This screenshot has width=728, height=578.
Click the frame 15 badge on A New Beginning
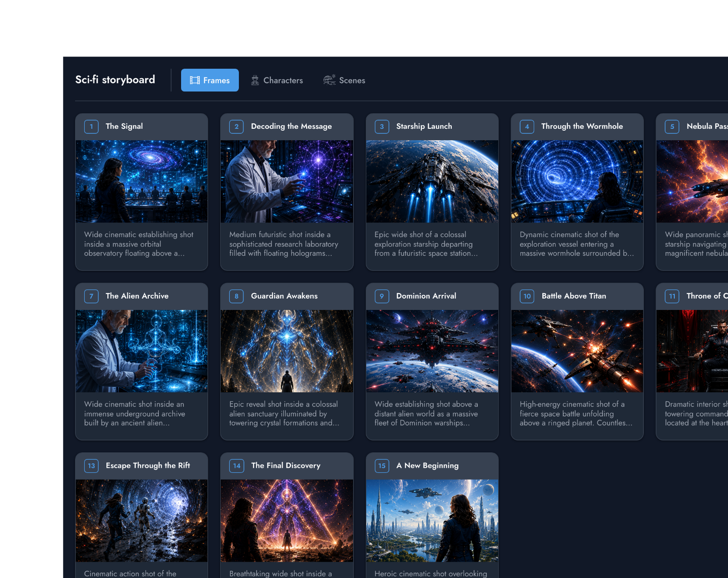[382, 466]
